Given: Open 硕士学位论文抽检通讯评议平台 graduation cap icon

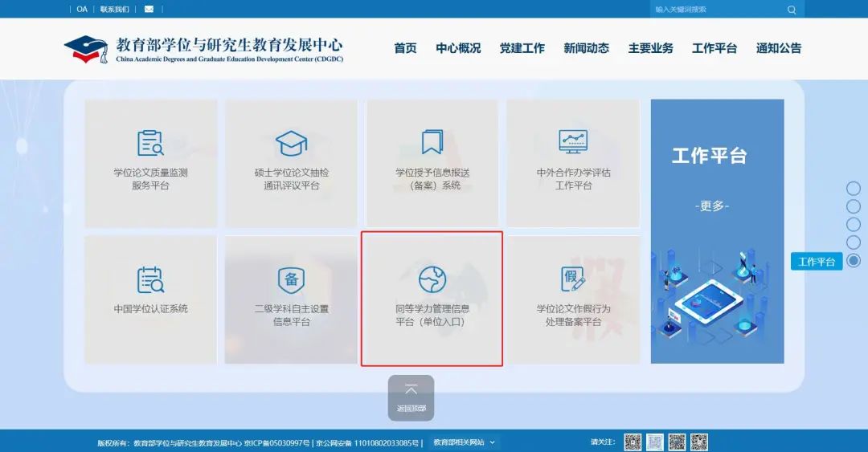Looking at the screenshot, I should pos(291,143).
